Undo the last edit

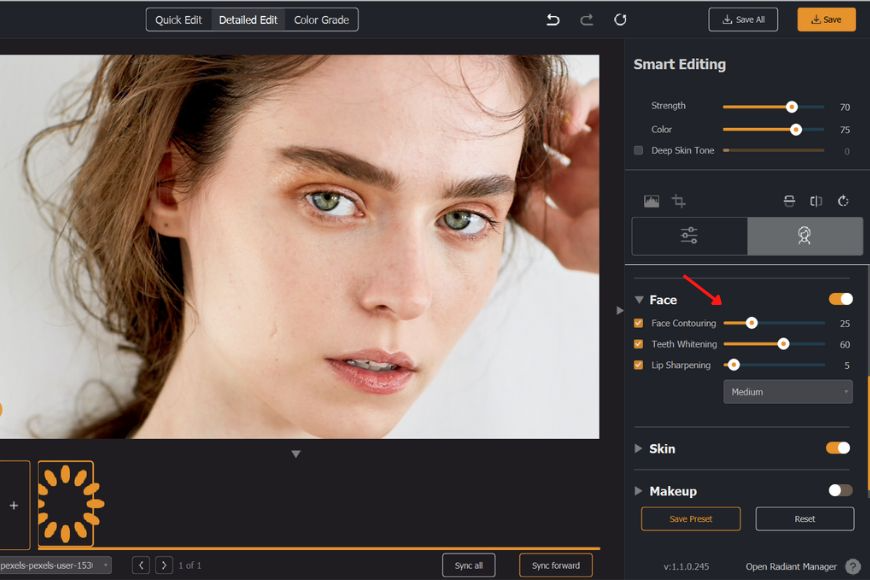(x=553, y=19)
